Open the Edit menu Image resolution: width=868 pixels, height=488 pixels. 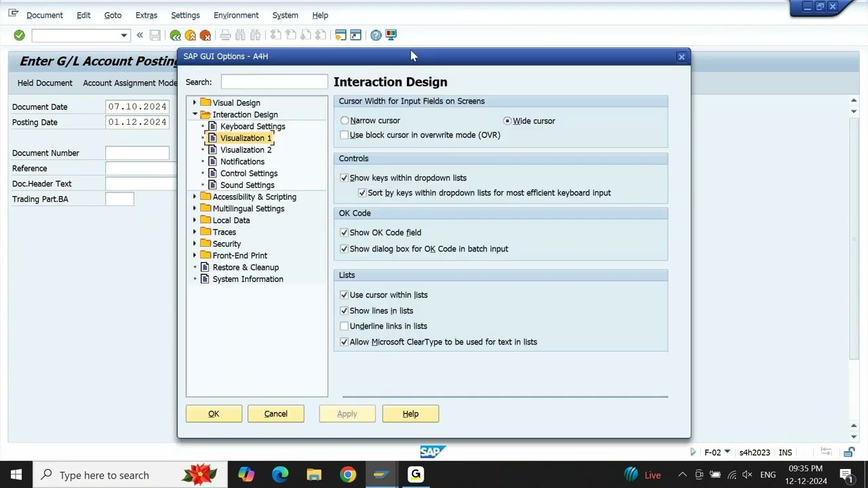83,15
